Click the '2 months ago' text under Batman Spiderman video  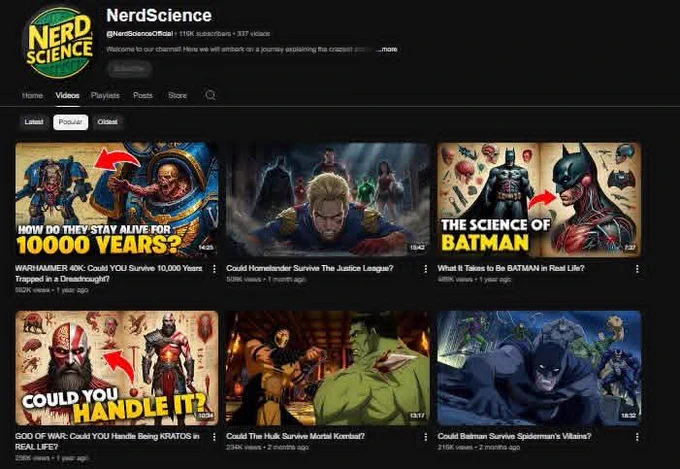point(500,447)
